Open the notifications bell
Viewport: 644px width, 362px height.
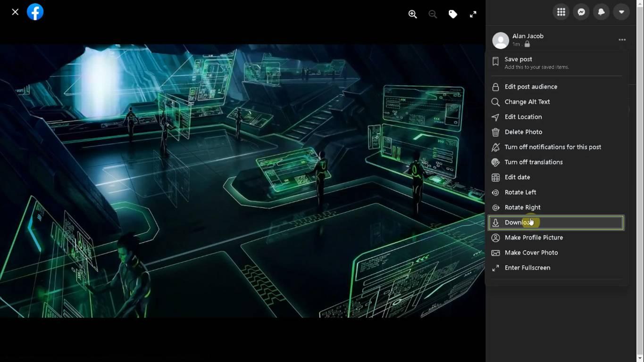click(602, 12)
